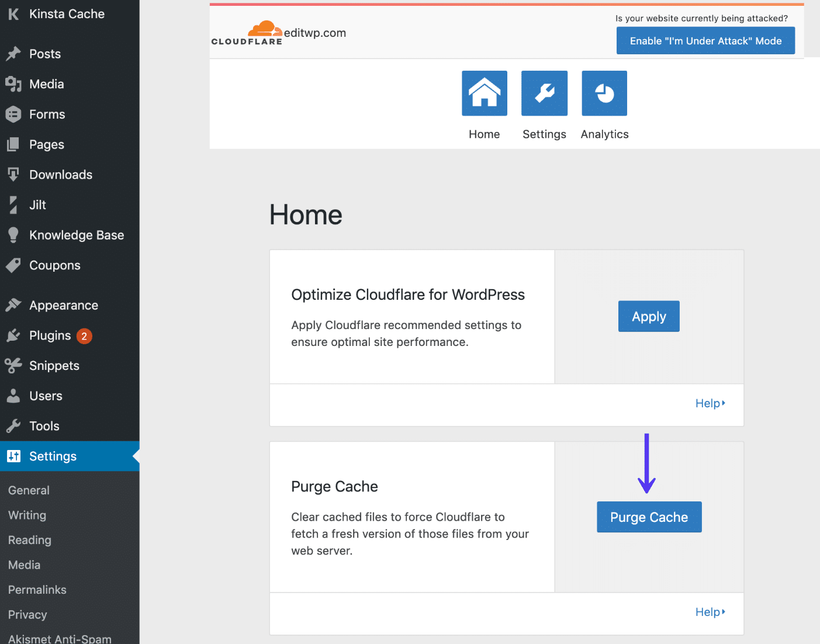The width and height of the screenshot is (820, 644).
Task: Select the Coupons tag icon
Action: (x=13, y=265)
